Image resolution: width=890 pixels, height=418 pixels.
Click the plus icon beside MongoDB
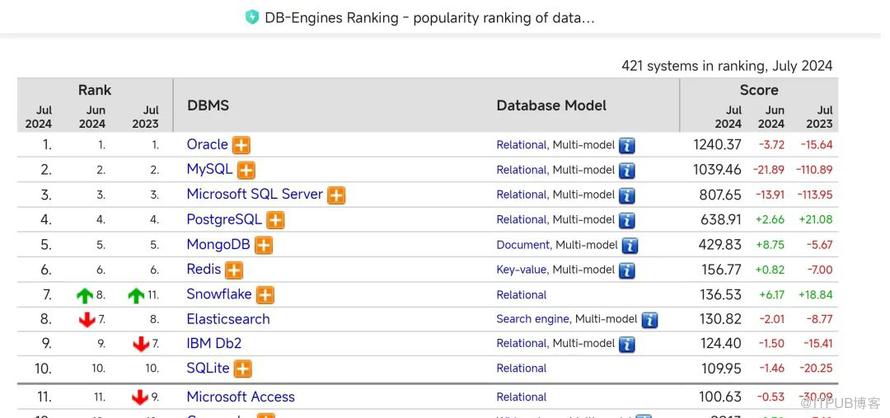point(263,245)
